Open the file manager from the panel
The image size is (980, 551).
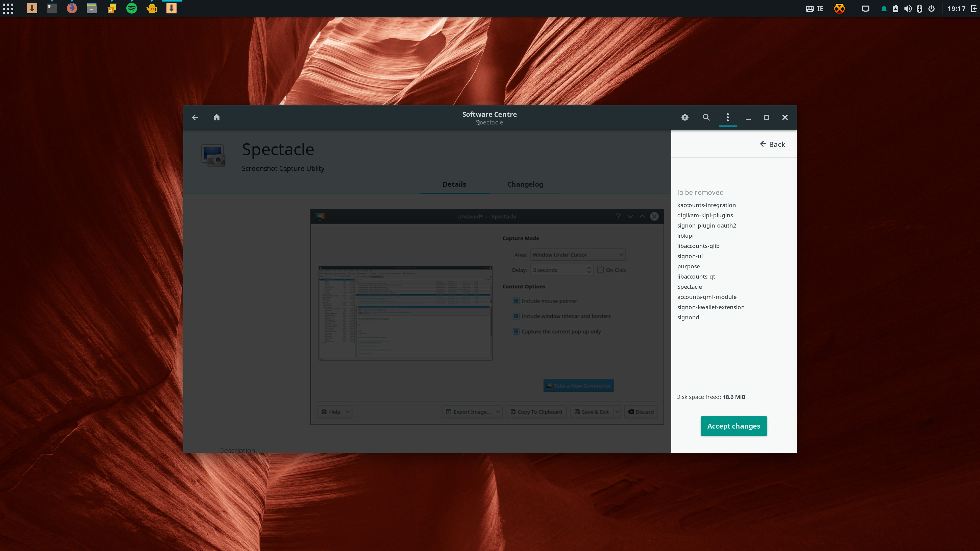(x=92, y=8)
